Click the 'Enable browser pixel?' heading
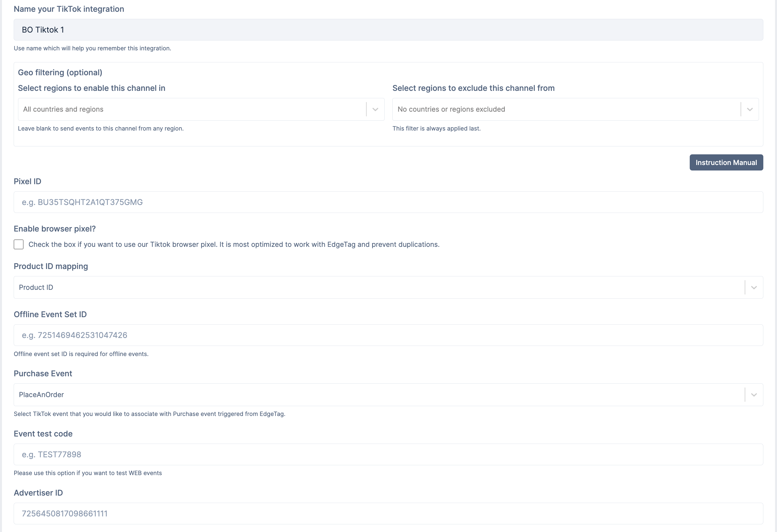Screen dimensions: 777x532 click(x=54, y=229)
